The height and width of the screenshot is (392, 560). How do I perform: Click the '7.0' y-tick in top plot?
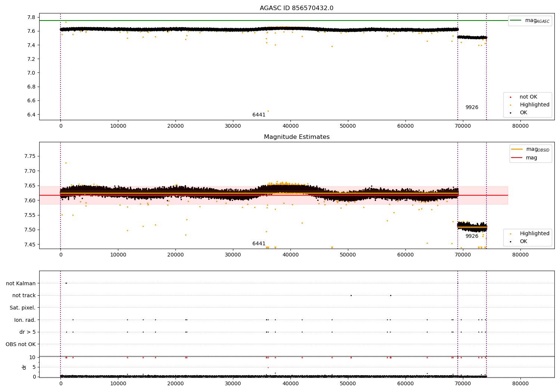(x=31, y=73)
